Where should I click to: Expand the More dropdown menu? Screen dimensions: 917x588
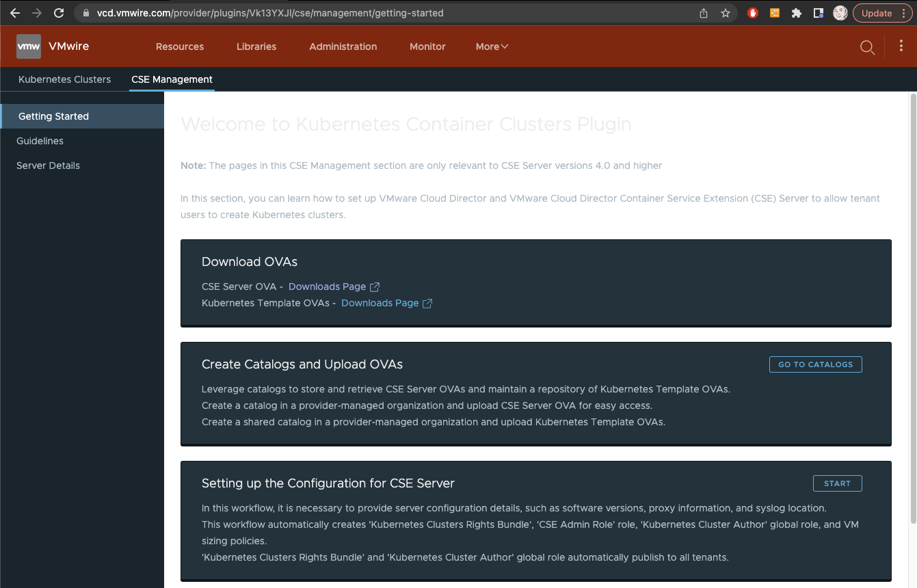(x=492, y=46)
